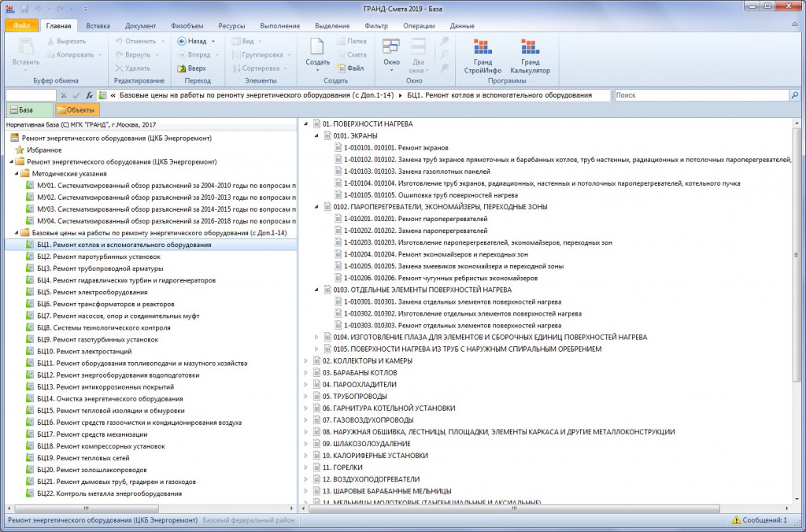Expand 02. КОЛЛЕКТОРЫ И КАМЕРЫ

tap(306, 361)
